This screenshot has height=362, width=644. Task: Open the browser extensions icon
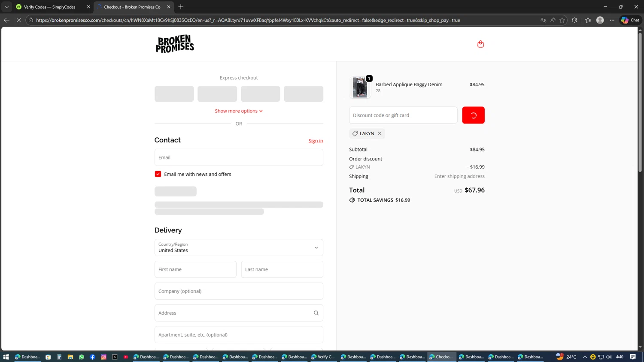(x=574, y=20)
